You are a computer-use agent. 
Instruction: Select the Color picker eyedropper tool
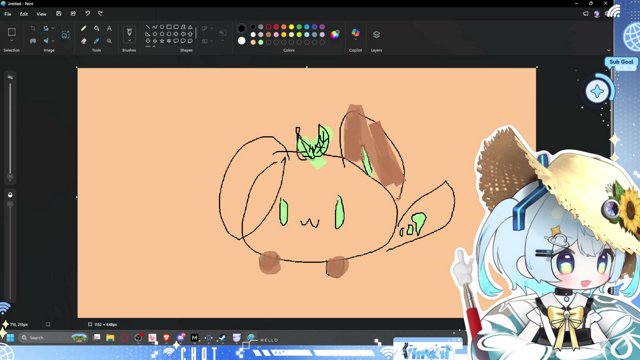(97, 41)
